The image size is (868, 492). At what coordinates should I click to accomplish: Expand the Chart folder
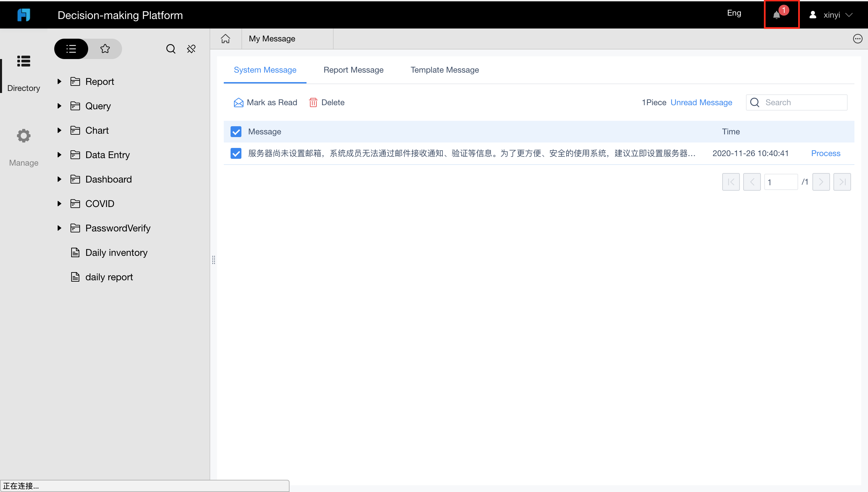(x=59, y=130)
